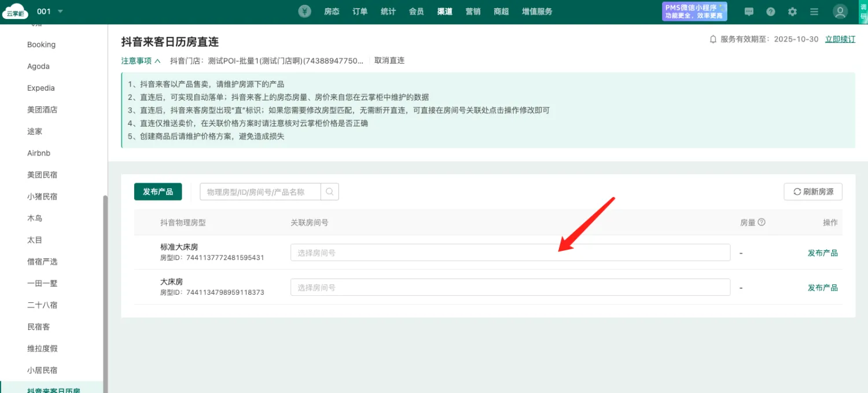Viewport: 868px width, 393px height.
Task: Click the 取消直连 link
Action: click(x=389, y=60)
